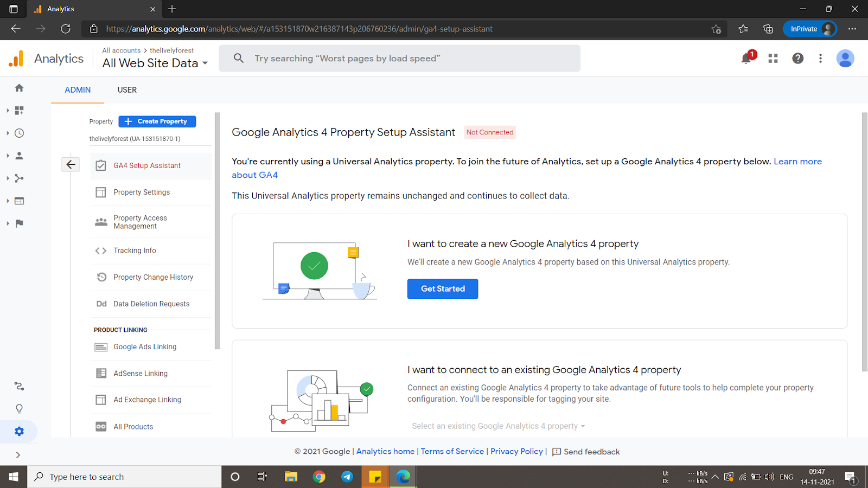View site information lock icon

pos(93,29)
